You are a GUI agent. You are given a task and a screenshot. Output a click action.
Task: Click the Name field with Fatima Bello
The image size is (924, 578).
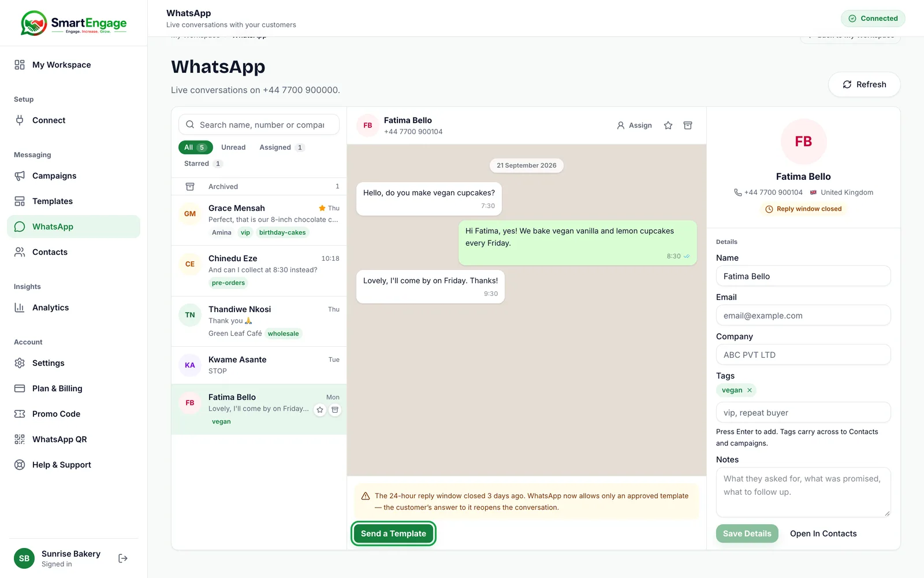tap(803, 276)
